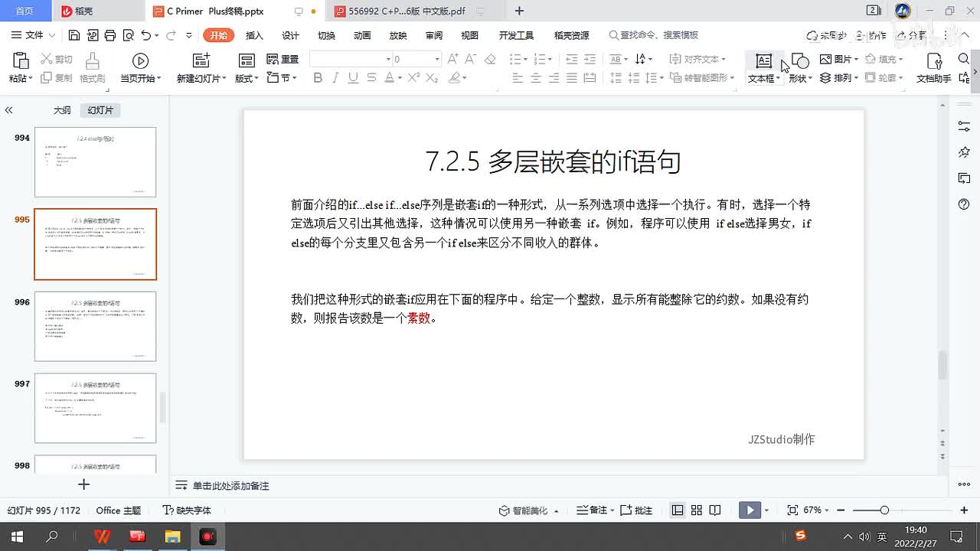Click the Layout (版式) icon
Viewport: 980px width, 551px height.
247,60
